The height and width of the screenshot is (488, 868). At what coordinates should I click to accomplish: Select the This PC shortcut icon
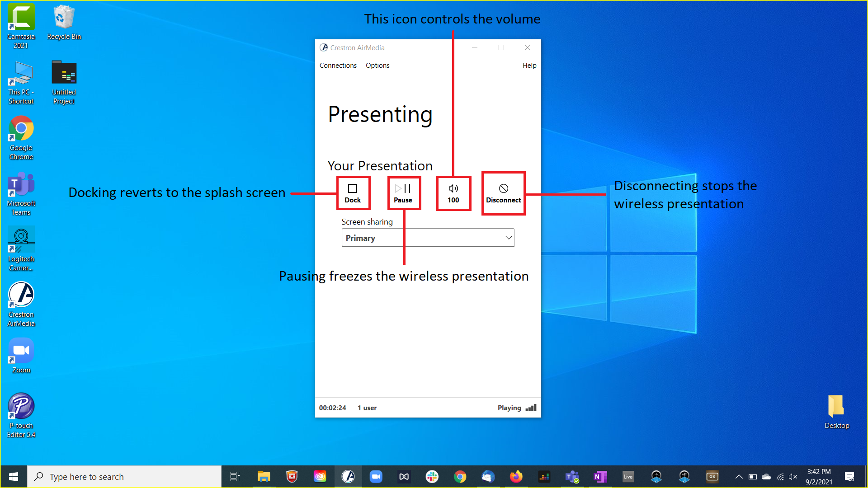tap(21, 83)
